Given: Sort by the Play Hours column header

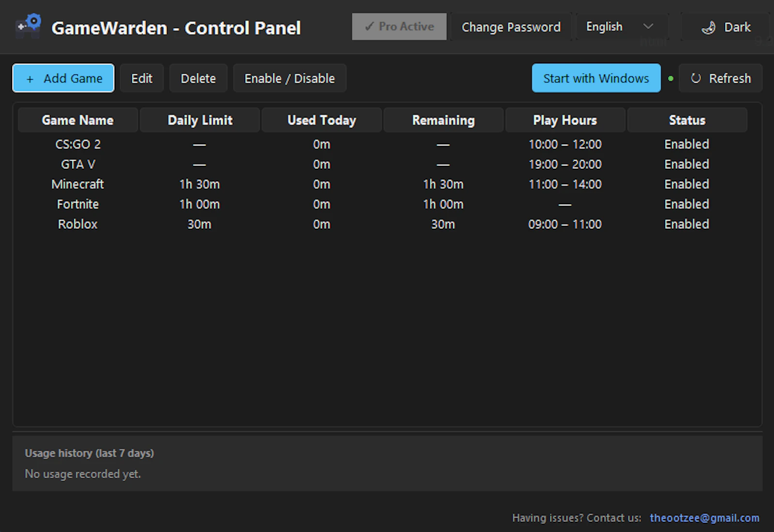Looking at the screenshot, I should 565,120.
